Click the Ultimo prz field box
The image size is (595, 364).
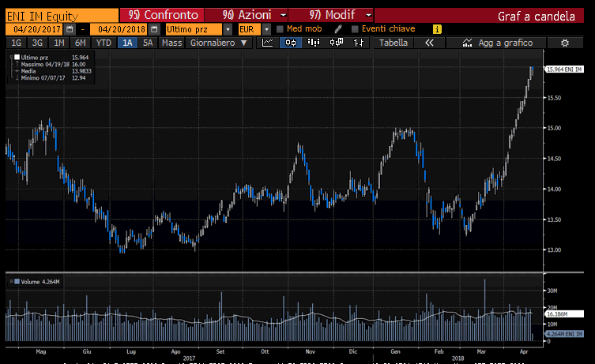194,29
